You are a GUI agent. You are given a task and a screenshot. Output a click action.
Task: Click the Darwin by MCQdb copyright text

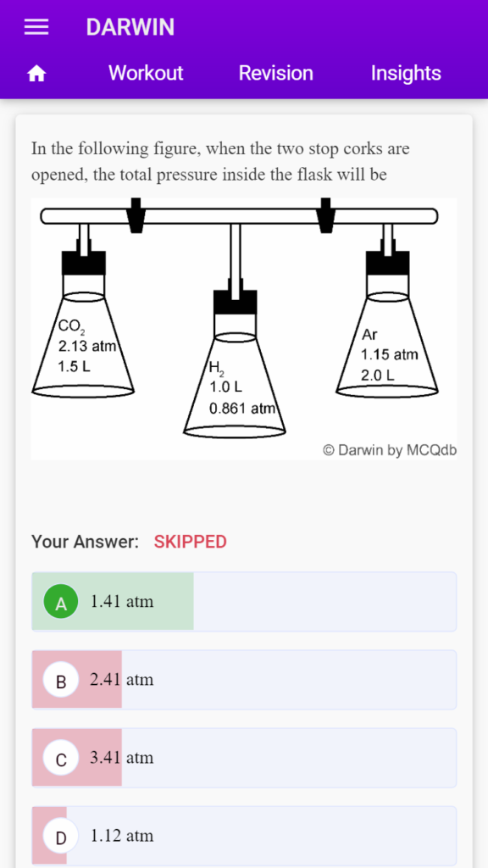coord(390,450)
